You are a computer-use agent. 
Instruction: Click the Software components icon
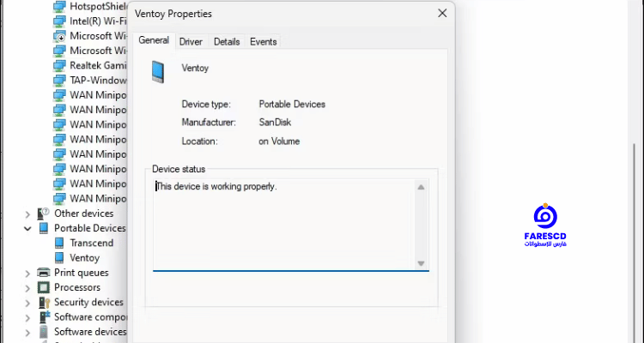click(44, 316)
